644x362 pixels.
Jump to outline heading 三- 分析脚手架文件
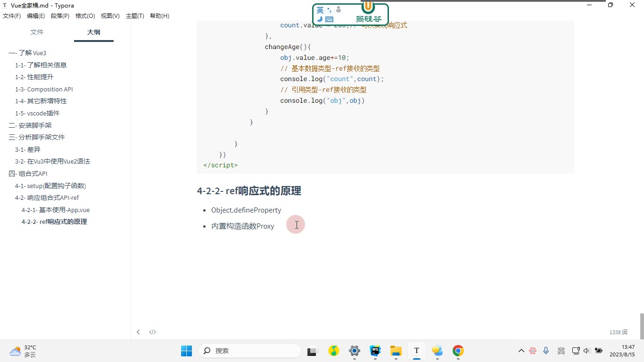pos(37,137)
